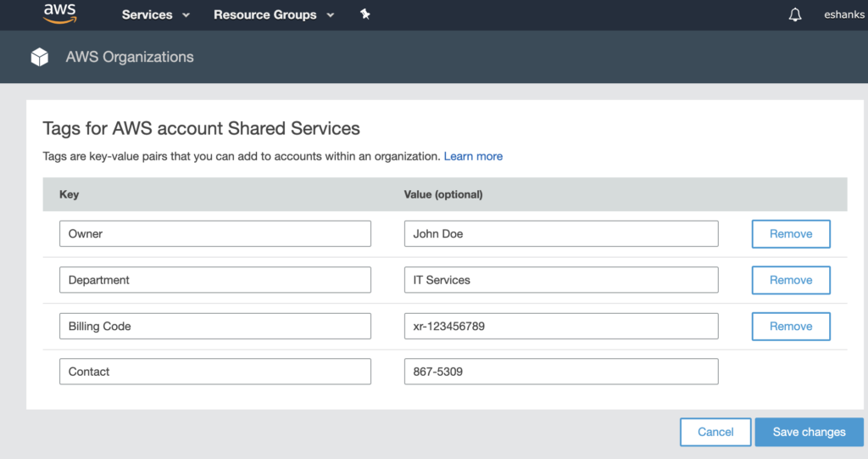This screenshot has height=459, width=868.
Task: Click the Billing Code key field
Action: (x=214, y=326)
